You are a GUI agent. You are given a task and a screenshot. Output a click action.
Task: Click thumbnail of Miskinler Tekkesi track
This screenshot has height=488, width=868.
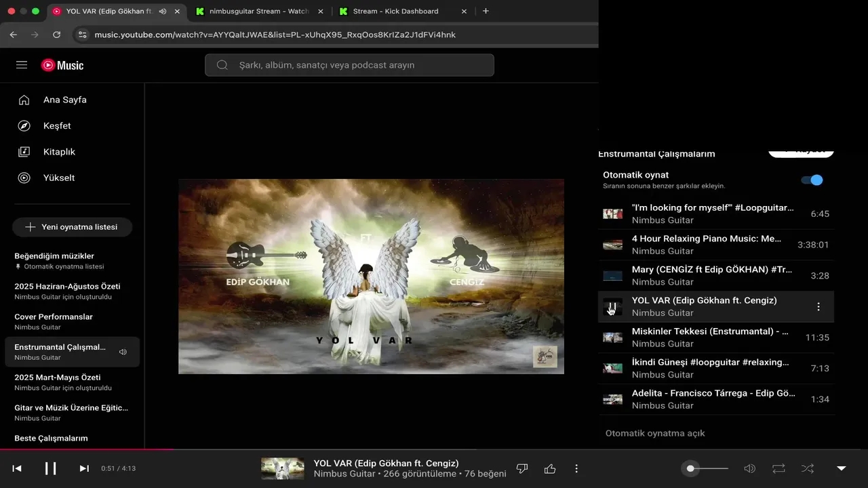612,338
